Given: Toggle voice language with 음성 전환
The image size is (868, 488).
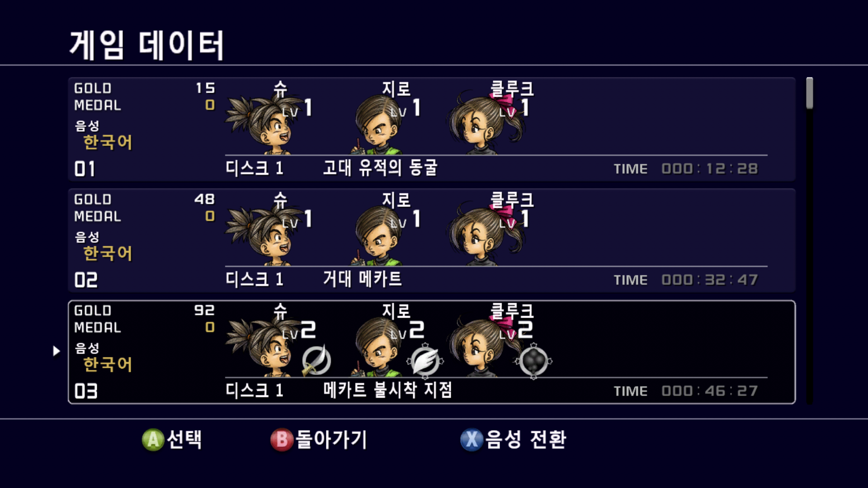Looking at the screenshot, I should (525, 439).
